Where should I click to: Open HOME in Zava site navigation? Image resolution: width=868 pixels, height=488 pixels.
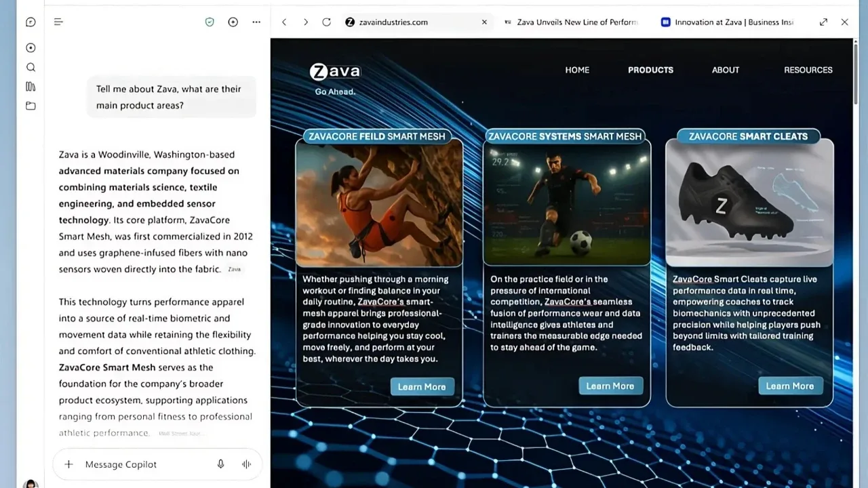pos(577,70)
